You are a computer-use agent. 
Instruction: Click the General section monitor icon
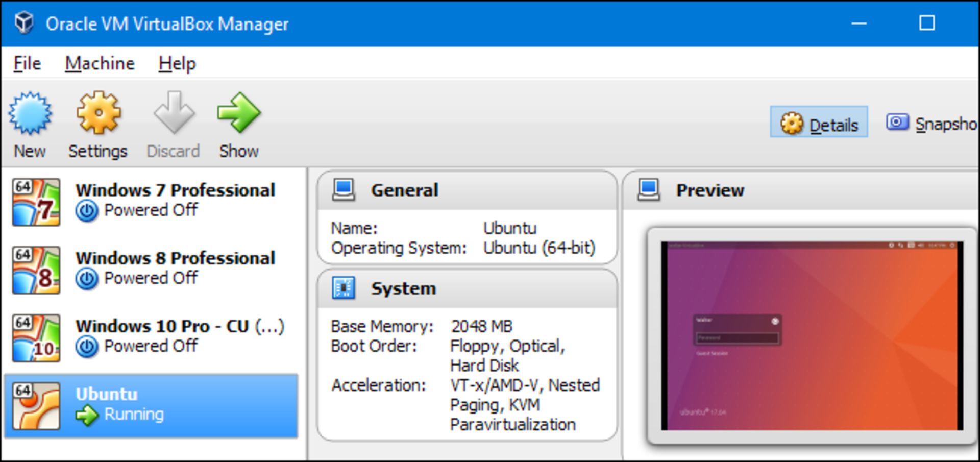coord(344,190)
